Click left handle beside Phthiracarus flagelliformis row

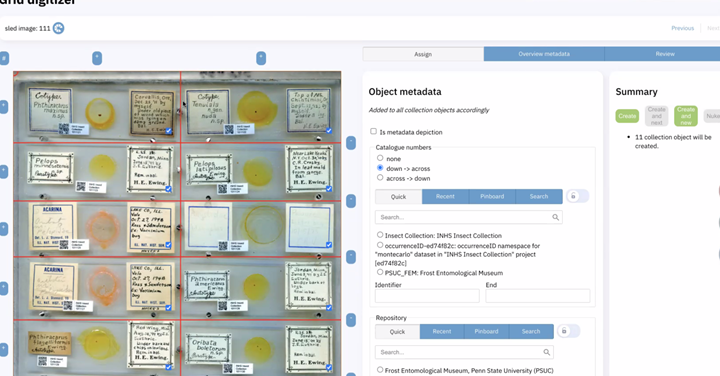4,349
